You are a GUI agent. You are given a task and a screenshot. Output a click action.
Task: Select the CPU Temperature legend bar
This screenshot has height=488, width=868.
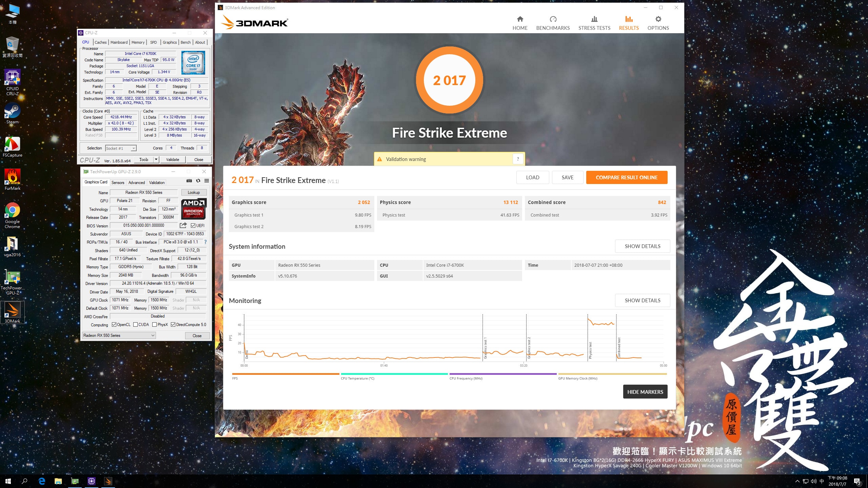tap(394, 374)
